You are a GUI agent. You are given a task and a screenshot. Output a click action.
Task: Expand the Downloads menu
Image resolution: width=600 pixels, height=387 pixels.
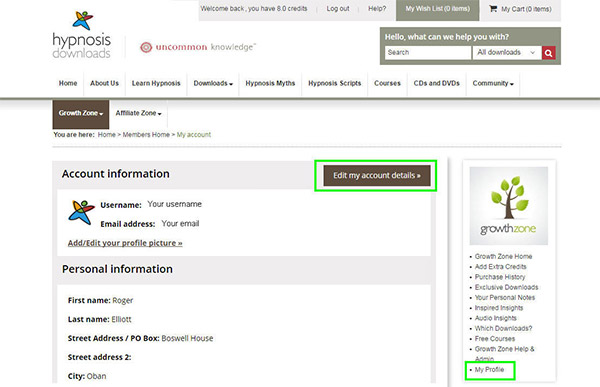click(x=213, y=83)
